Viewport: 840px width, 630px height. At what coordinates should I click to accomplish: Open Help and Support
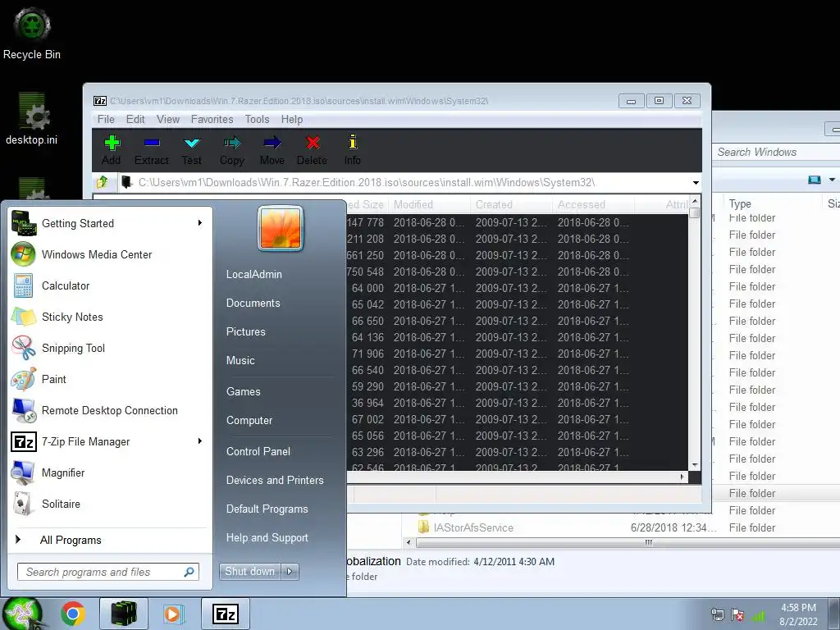coord(267,538)
